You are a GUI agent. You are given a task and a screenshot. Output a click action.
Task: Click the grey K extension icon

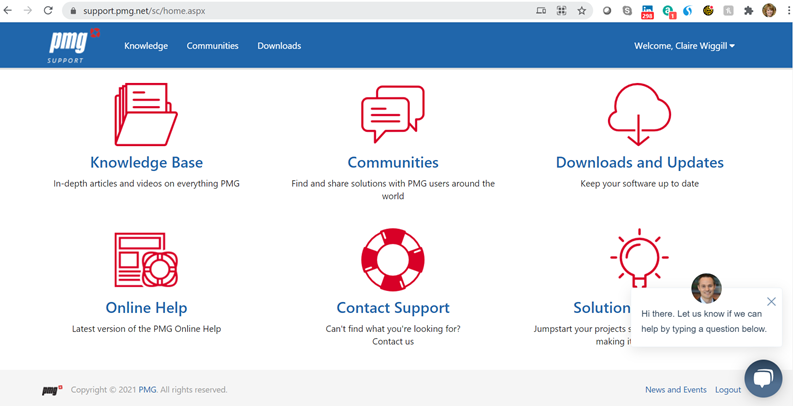(x=728, y=11)
